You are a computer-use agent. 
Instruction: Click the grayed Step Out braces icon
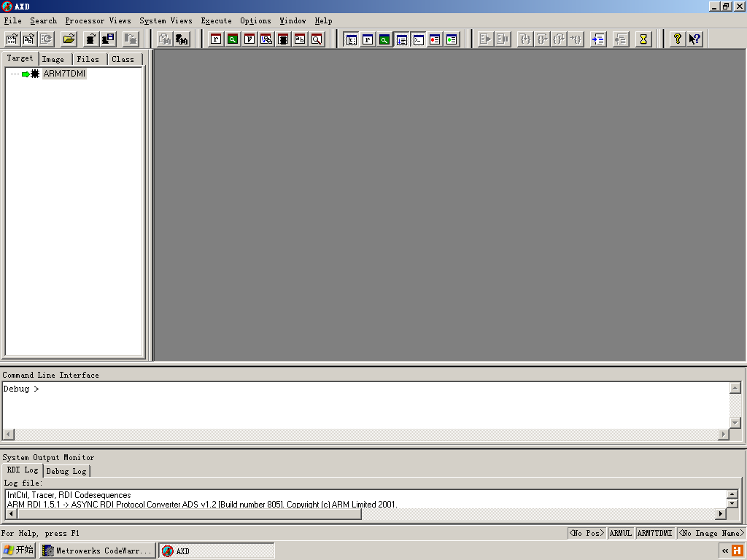click(x=560, y=39)
